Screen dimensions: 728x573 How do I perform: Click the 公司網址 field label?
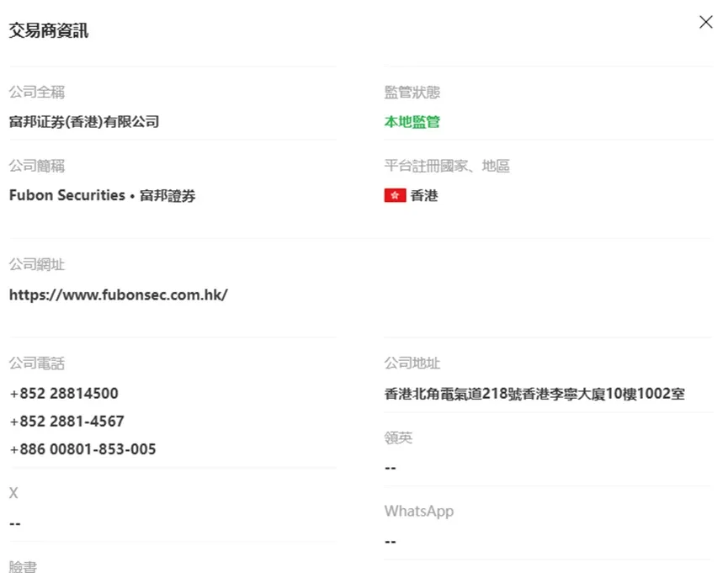37,265
